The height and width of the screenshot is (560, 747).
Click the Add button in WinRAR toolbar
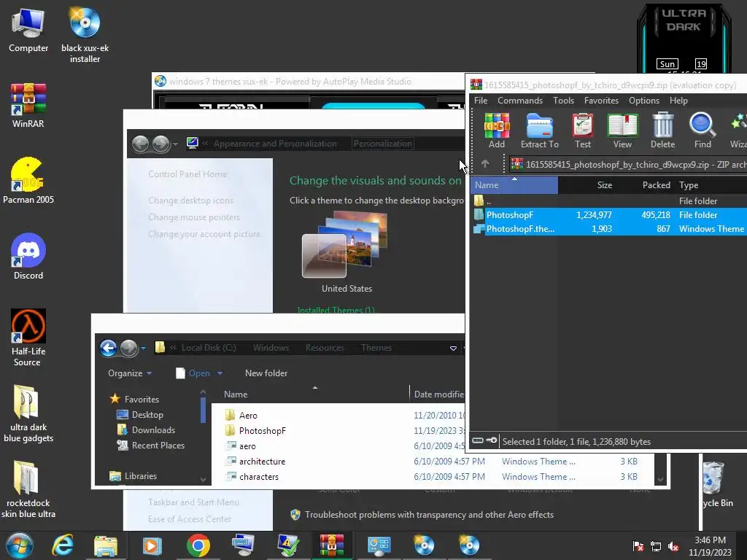point(496,131)
